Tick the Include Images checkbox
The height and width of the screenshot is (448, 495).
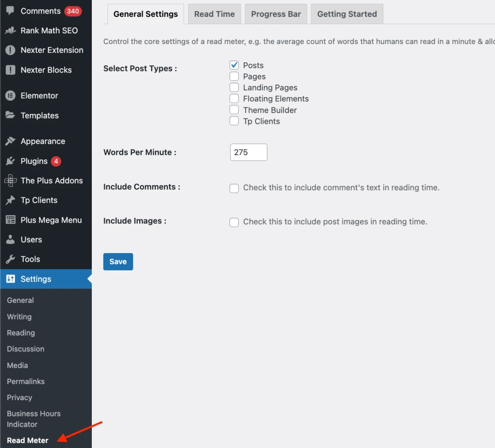coord(234,222)
